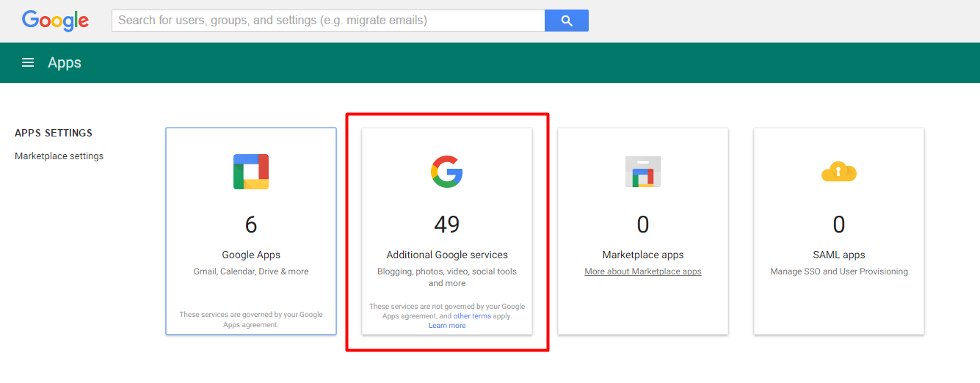This screenshot has width=980, height=383.
Task: Select the Marketplace apps card title
Action: [643, 255]
